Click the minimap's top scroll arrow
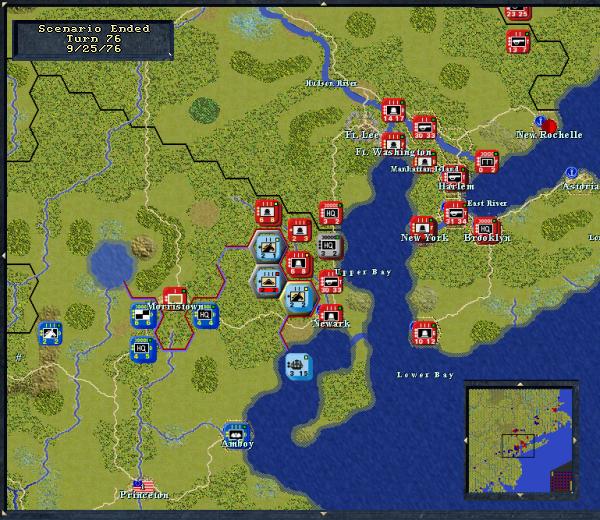The height and width of the screenshot is (520, 600). click(x=520, y=384)
